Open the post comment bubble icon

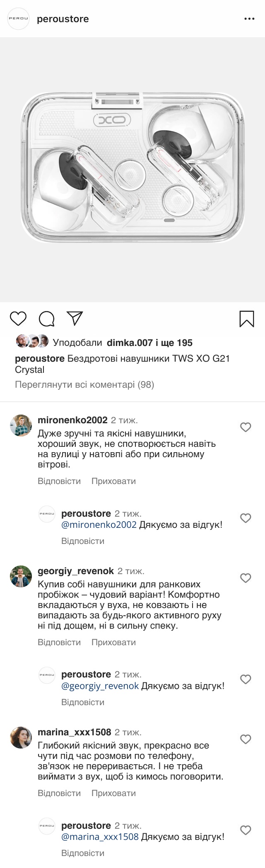(x=46, y=319)
